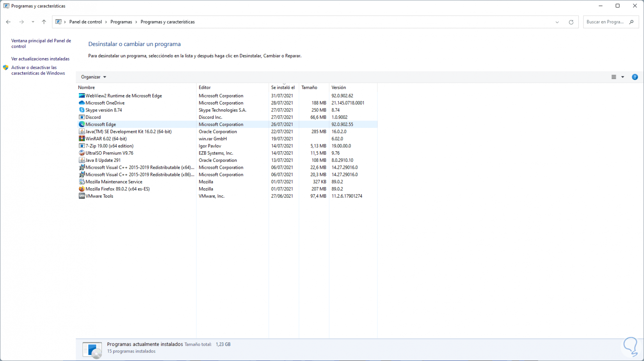644x361 pixels.
Task: Select the Microsoft Edge program entry
Action: pyautogui.click(x=227, y=124)
